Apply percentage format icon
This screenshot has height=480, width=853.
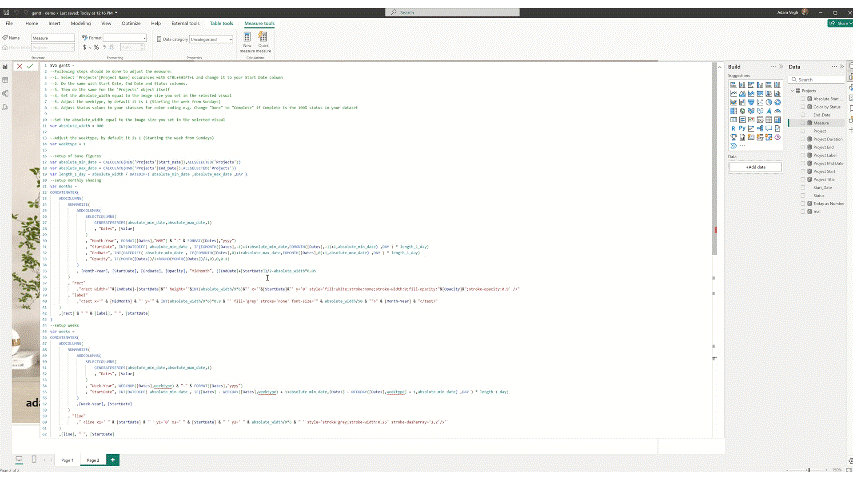(97, 47)
